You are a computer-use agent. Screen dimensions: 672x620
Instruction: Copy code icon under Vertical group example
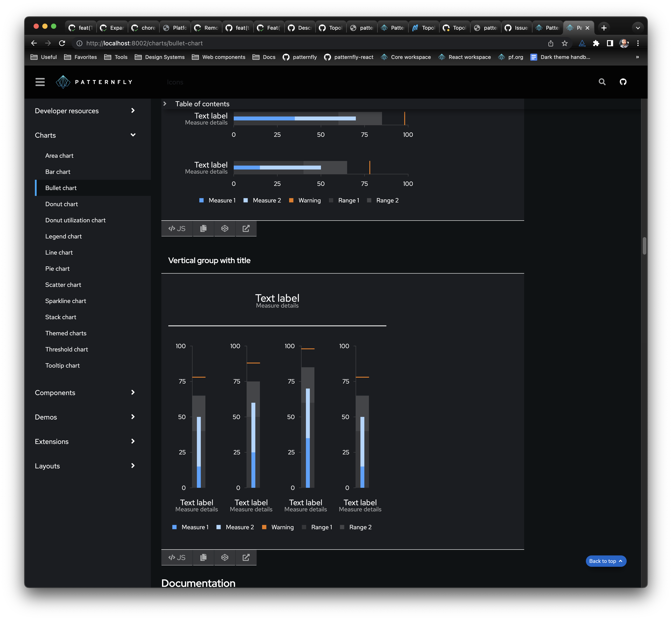(x=203, y=557)
